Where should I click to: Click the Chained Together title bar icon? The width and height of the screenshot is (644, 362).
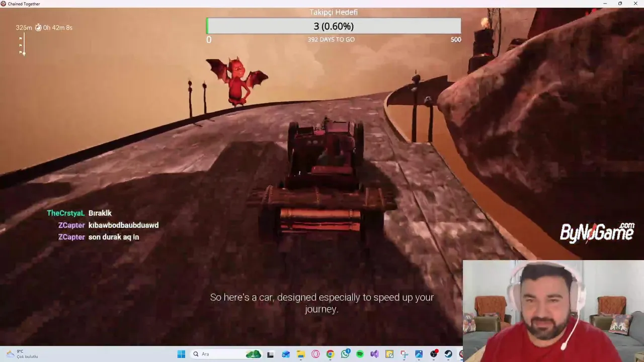click(4, 4)
